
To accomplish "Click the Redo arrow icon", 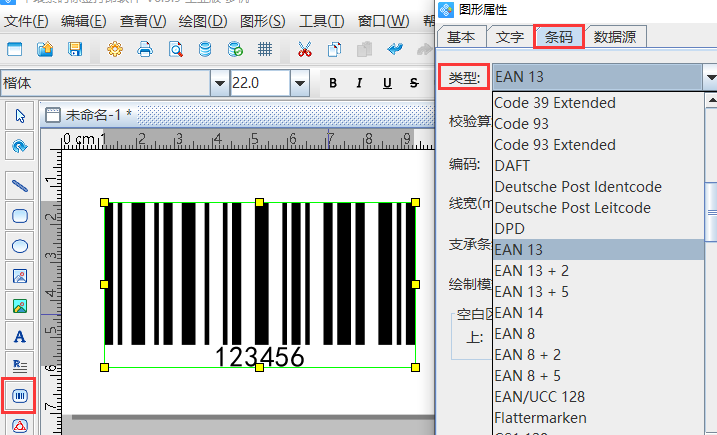I will coord(425,49).
